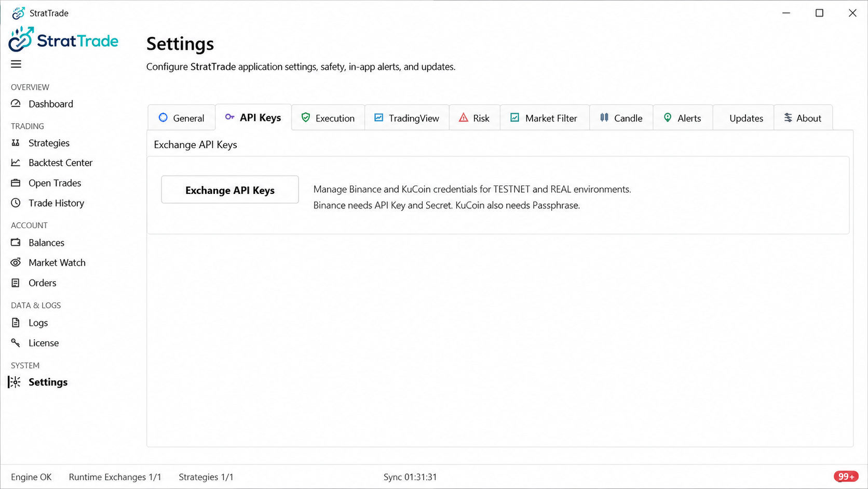Click the StratTrade logo in sidebar

pos(63,39)
